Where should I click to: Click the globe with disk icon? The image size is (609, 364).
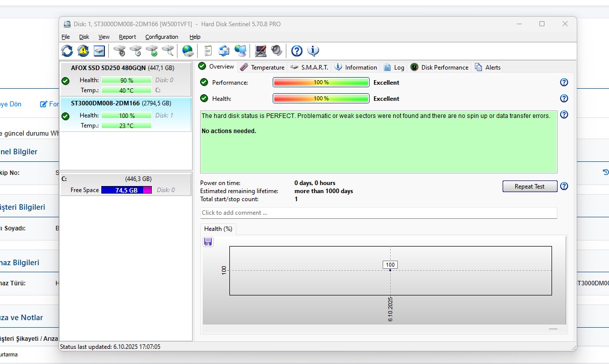(188, 50)
